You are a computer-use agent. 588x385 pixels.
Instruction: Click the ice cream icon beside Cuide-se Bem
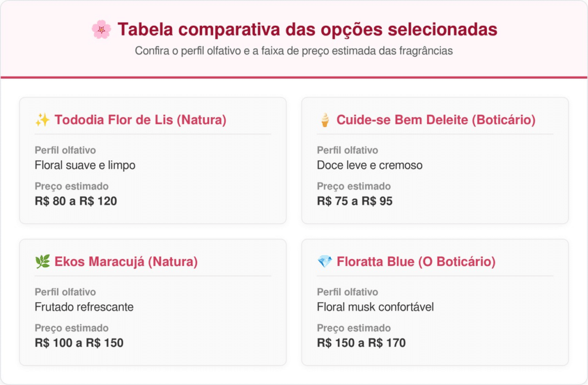(x=325, y=120)
